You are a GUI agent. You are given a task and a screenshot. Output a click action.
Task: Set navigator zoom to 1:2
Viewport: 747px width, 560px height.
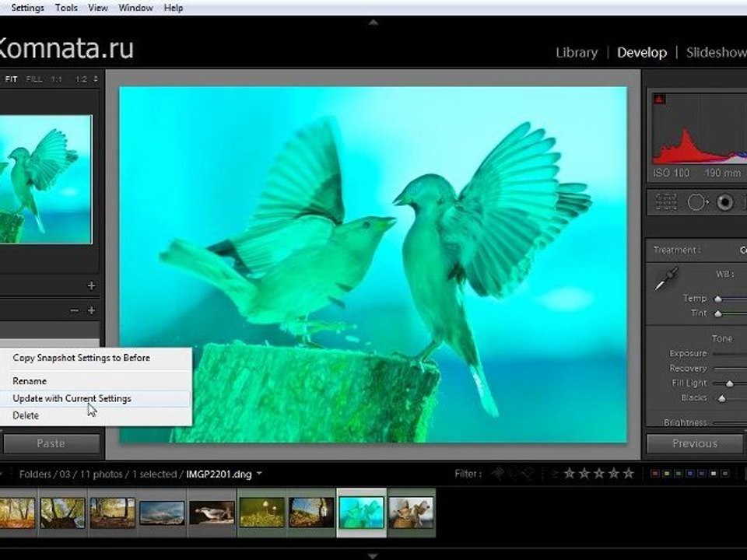click(82, 79)
